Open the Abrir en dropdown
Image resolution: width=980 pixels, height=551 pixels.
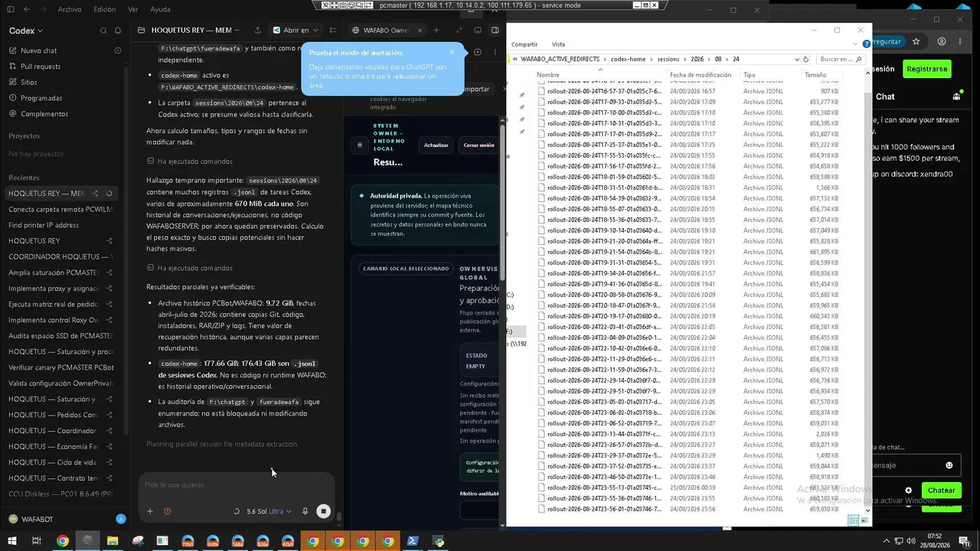pyautogui.click(x=296, y=31)
